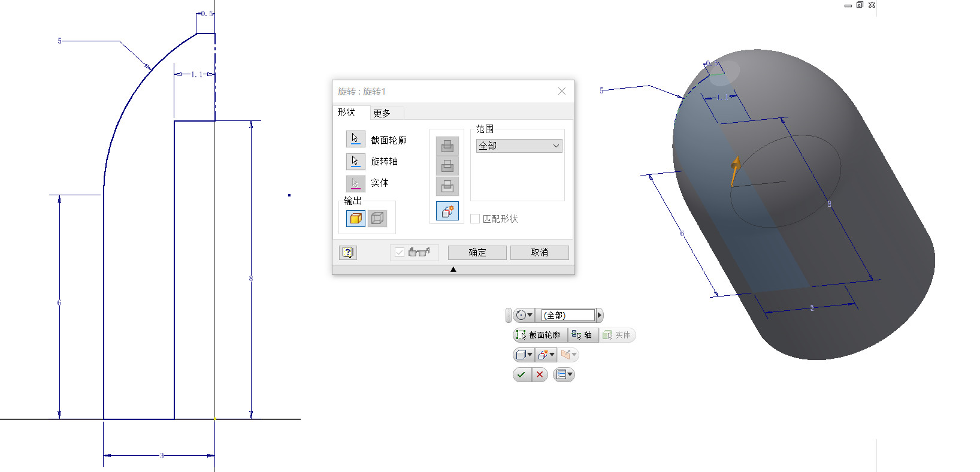
Task: Expand the mini-toolbar with the ▶ arrow
Action: [599, 315]
